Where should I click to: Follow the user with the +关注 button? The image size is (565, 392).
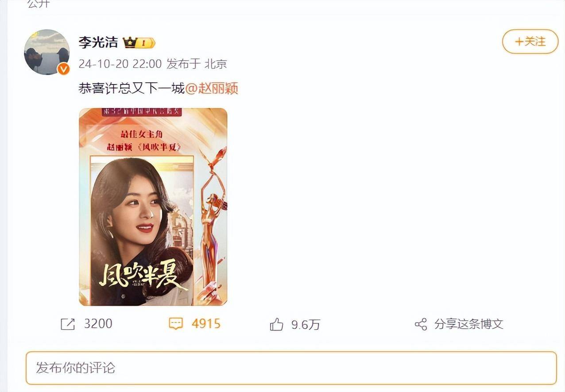pos(530,42)
